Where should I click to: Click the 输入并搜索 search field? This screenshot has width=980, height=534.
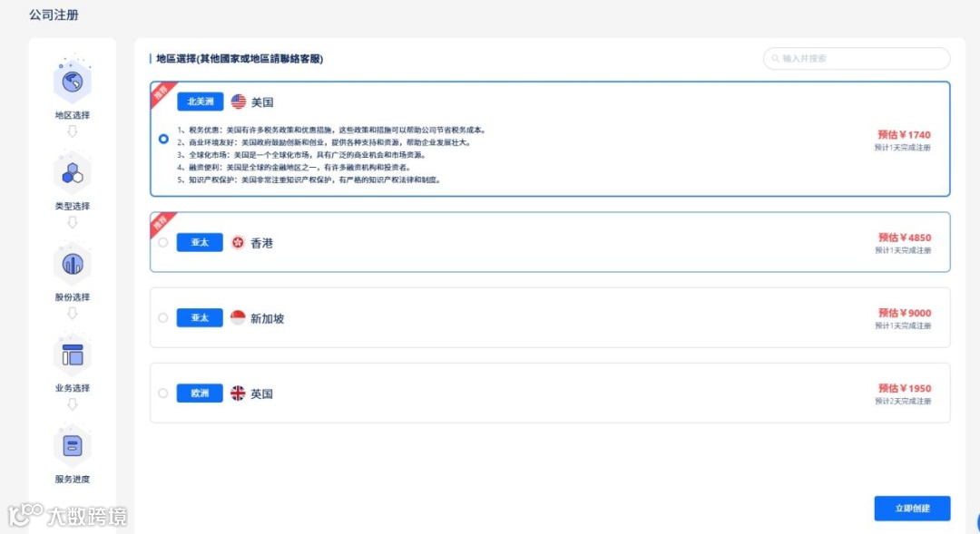856,58
